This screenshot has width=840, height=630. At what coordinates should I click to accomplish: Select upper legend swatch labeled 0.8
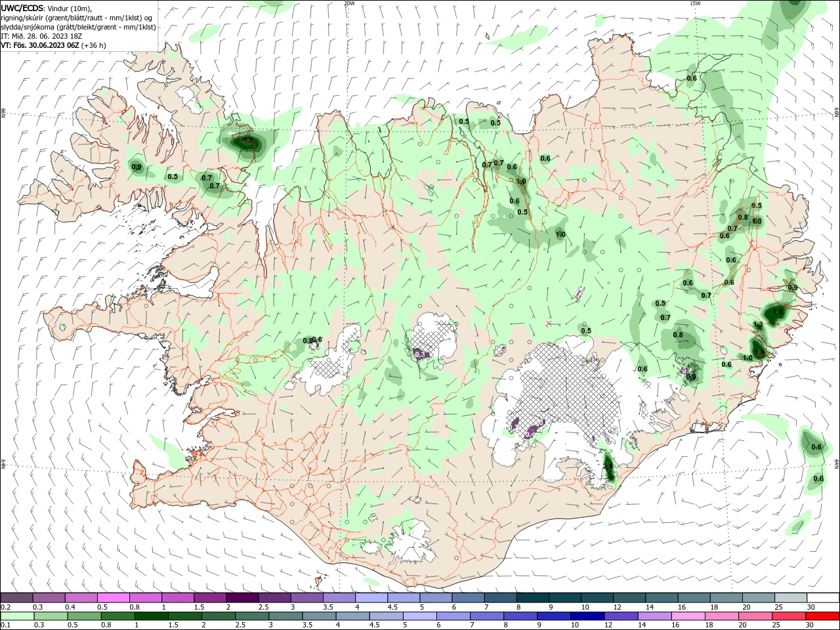[x=146, y=598]
